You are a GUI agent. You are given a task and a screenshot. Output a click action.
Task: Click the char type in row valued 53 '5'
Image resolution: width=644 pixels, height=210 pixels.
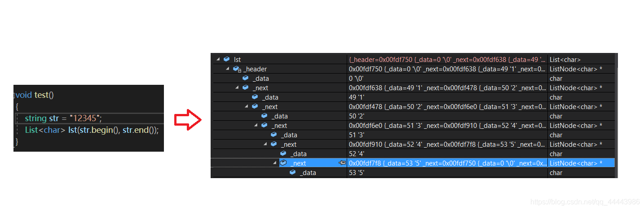pos(556,173)
